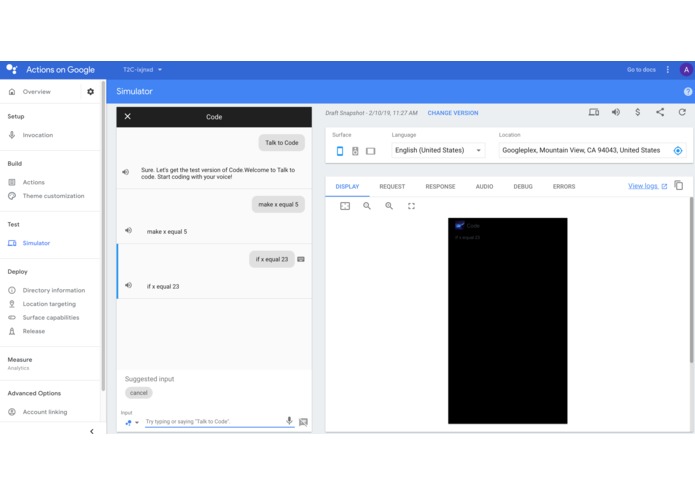The width and height of the screenshot is (695, 494).
Task: Select the smart display surface icon
Action: [x=371, y=152]
